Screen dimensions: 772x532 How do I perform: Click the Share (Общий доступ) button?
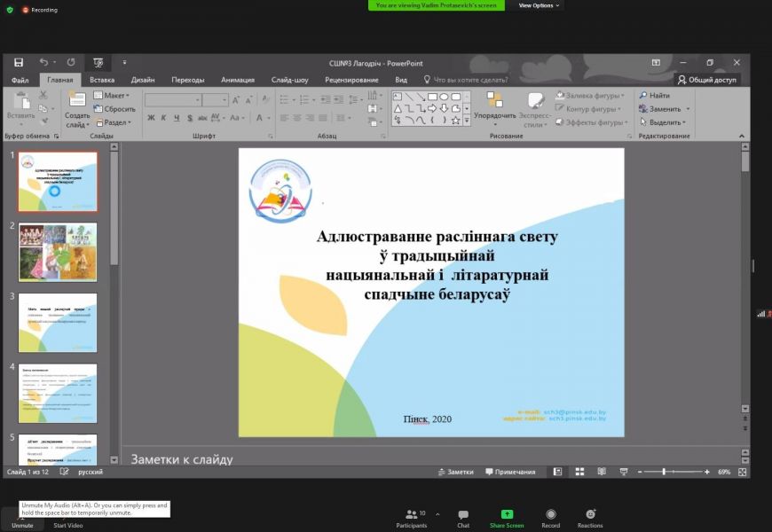(x=706, y=80)
